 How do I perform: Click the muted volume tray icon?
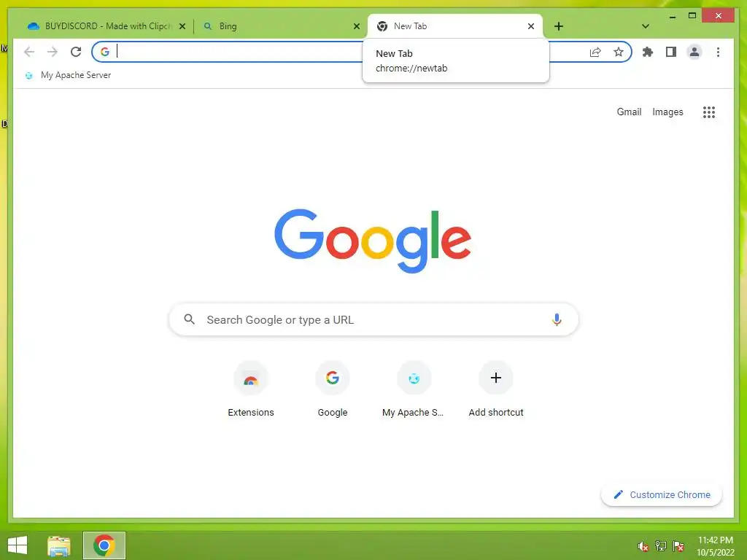[x=643, y=546]
